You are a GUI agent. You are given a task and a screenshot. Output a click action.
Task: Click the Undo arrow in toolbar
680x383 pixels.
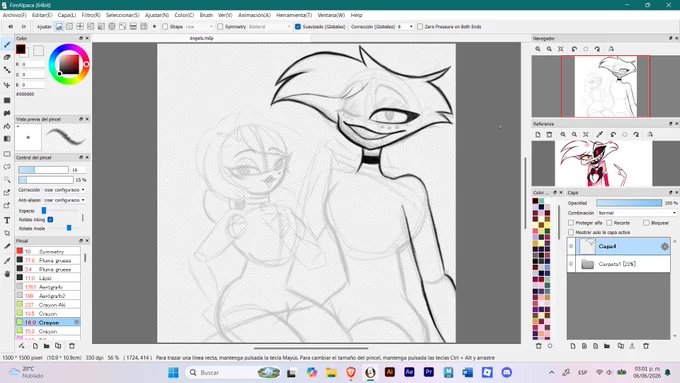[11, 27]
